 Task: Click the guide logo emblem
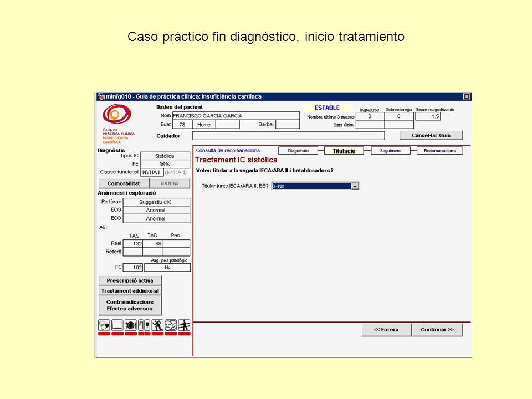[x=117, y=114]
